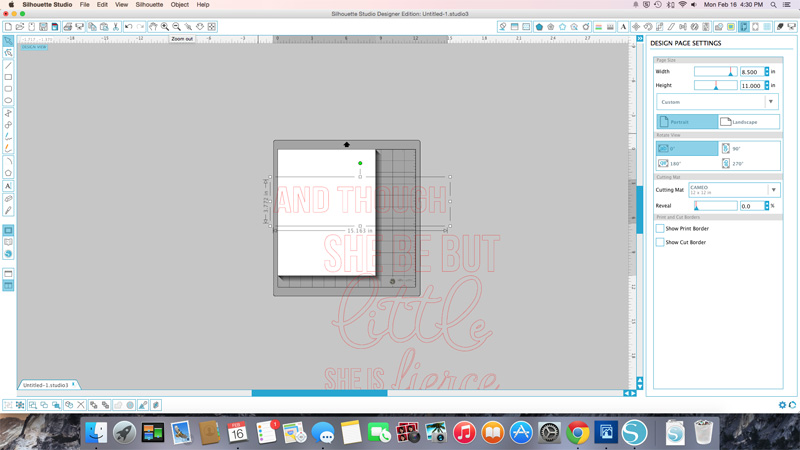Open the Text Style panel A icon
The image size is (800, 450).
click(x=623, y=27)
